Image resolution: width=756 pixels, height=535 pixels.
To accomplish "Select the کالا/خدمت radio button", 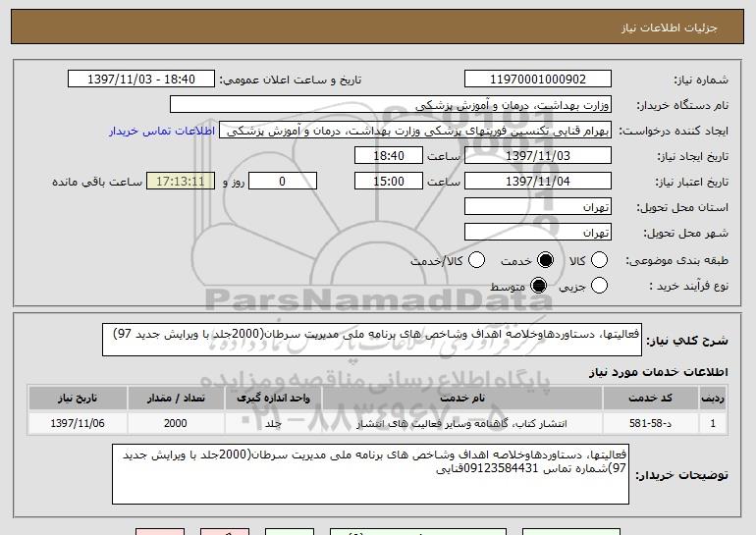I will pos(476,260).
